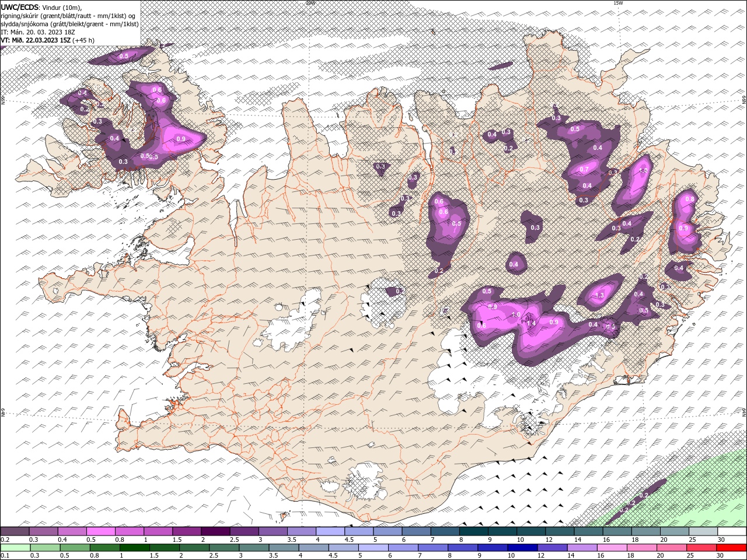Click the '1.4' snowfall value on the map

tap(531, 323)
